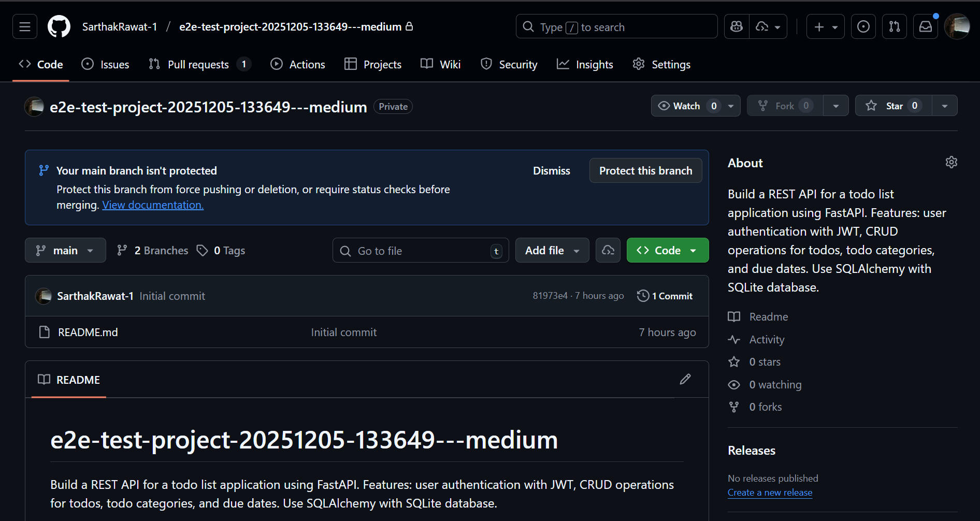Star this repository
This screenshot has height=521, width=980.
coord(893,106)
